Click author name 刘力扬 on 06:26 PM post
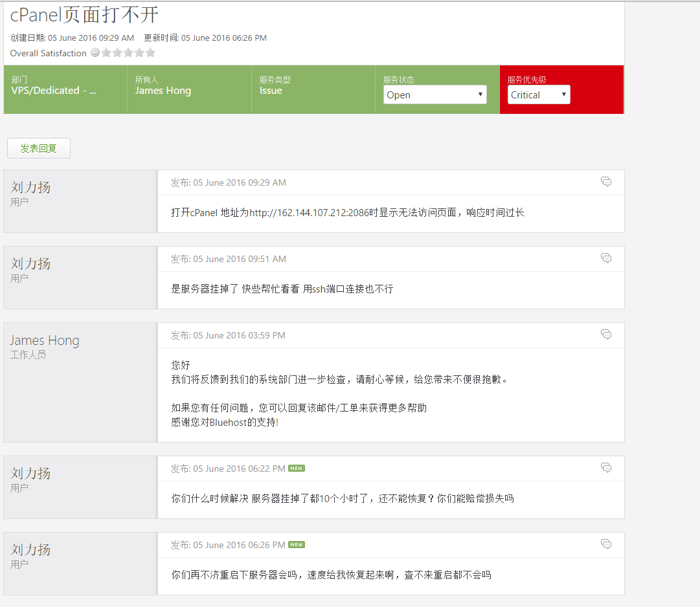700x607 pixels. click(x=30, y=549)
